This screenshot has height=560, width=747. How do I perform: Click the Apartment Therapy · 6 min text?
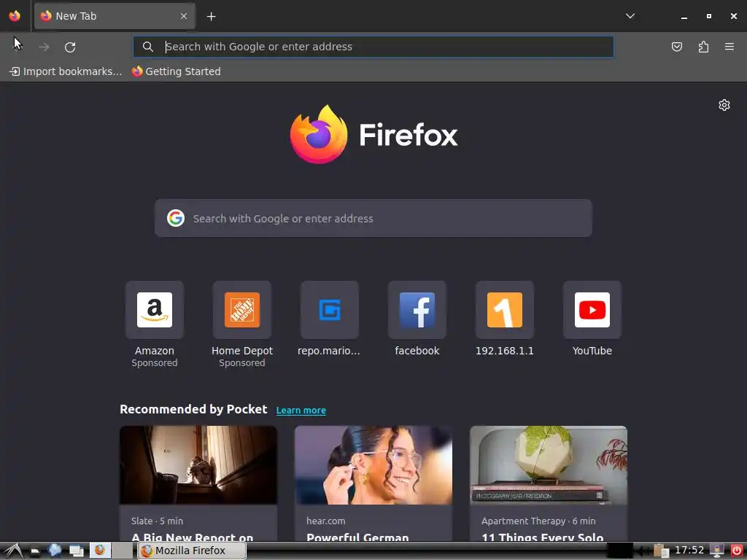coord(538,521)
